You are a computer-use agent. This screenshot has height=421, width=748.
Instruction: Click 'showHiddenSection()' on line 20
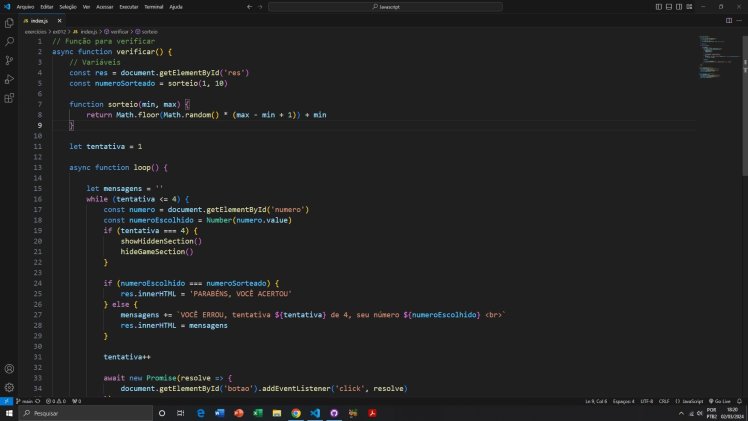(161, 241)
